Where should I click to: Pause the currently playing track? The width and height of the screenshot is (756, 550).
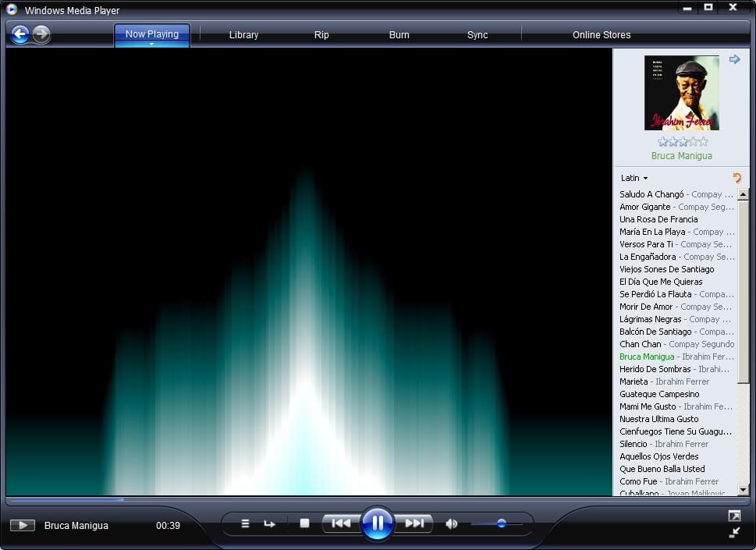[378, 523]
